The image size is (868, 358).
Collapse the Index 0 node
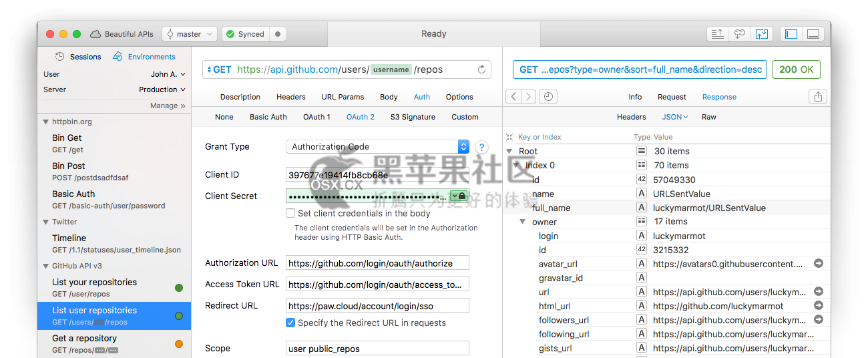pyautogui.click(x=517, y=165)
